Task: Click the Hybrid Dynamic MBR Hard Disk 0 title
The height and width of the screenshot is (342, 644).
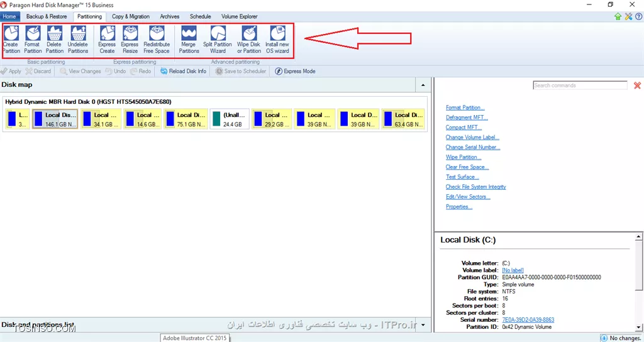Action: pos(88,101)
